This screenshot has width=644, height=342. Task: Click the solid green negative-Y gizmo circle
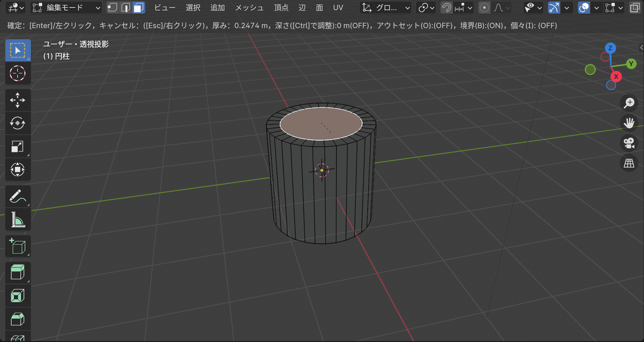pos(590,70)
